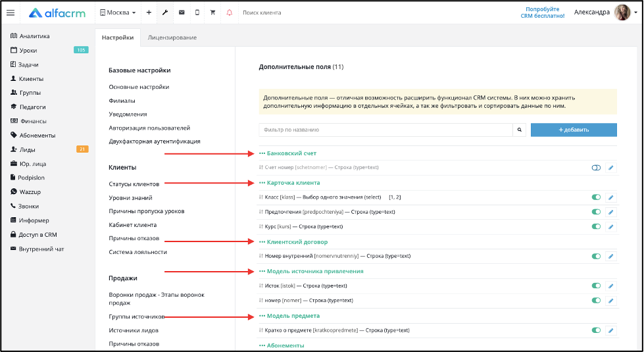This screenshot has height=352, width=644.
Task: Open settings wrench icon in top bar
Action: click(165, 13)
